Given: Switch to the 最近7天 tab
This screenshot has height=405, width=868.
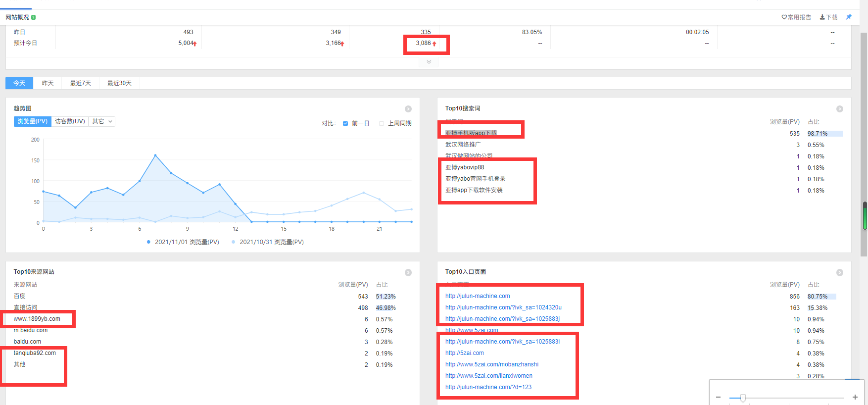Looking at the screenshot, I should coord(80,83).
